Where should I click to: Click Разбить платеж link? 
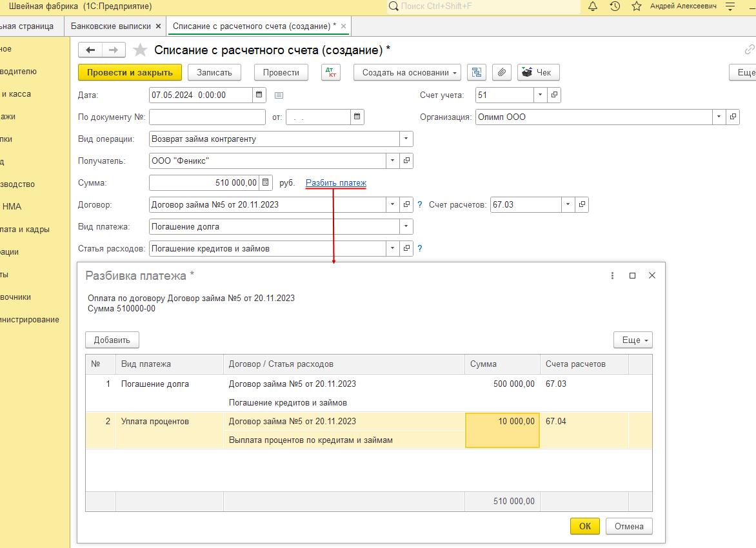point(336,182)
